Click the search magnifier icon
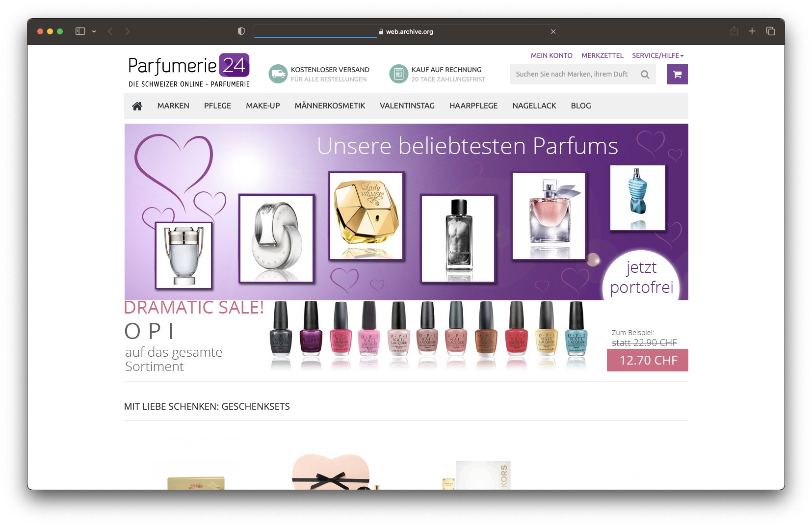The height and width of the screenshot is (526, 812). tap(645, 75)
